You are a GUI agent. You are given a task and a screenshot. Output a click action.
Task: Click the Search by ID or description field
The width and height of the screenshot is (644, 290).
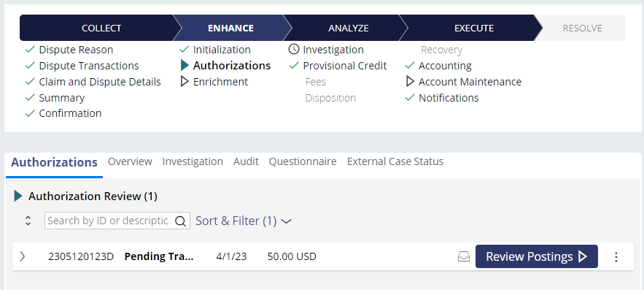[x=109, y=221]
